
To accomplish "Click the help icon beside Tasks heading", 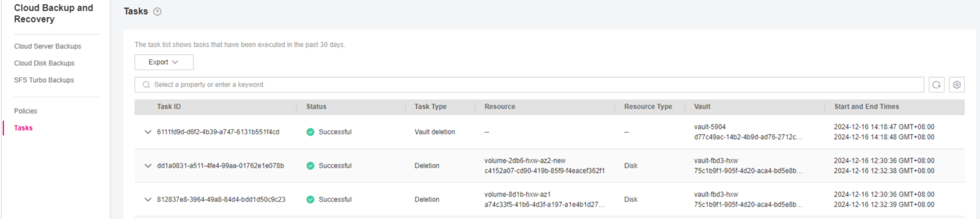I will point(157,11).
